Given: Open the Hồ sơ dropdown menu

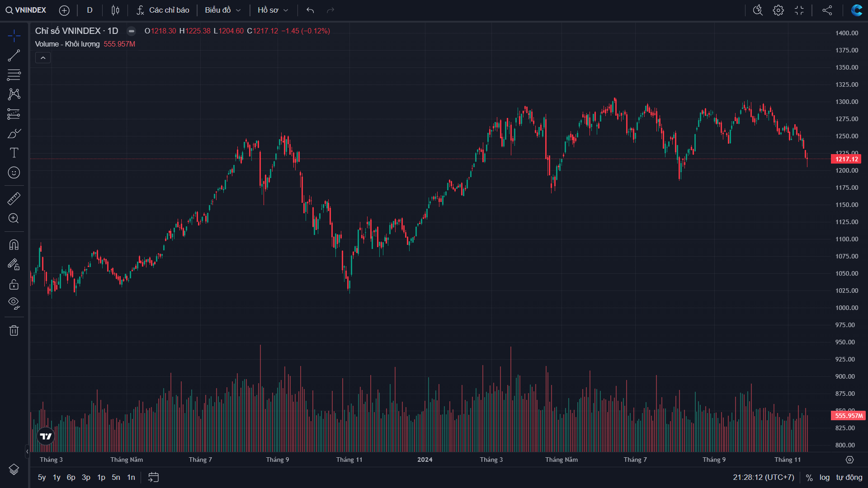Looking at the screenshot, I should coord(273,10).
